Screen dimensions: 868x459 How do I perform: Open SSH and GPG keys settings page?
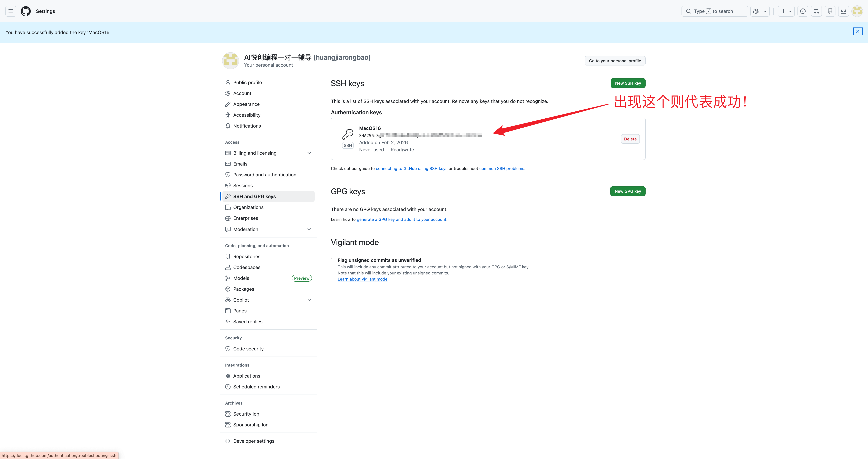coord(269,196)
